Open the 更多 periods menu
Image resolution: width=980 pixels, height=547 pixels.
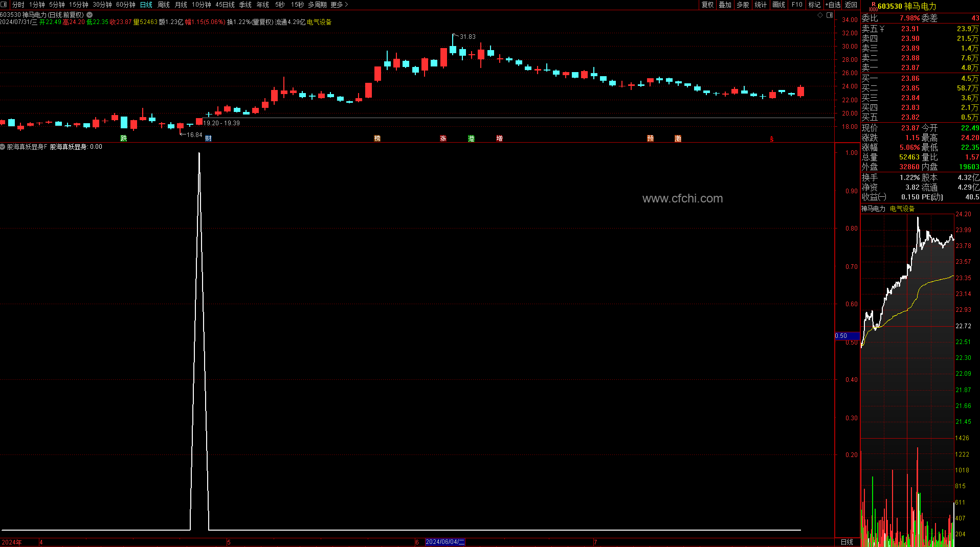(339, 5)
